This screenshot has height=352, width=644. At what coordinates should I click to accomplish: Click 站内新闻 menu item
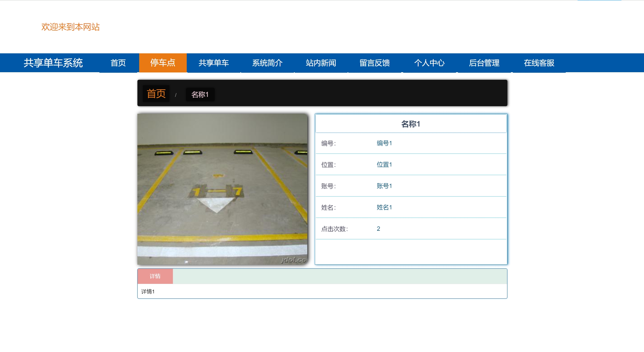tap(321, 63)
